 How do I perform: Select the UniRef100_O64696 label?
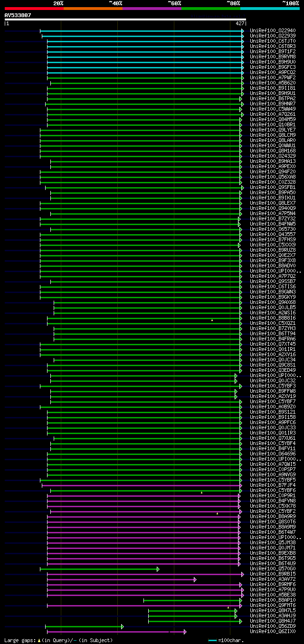[x=273, y=454]
